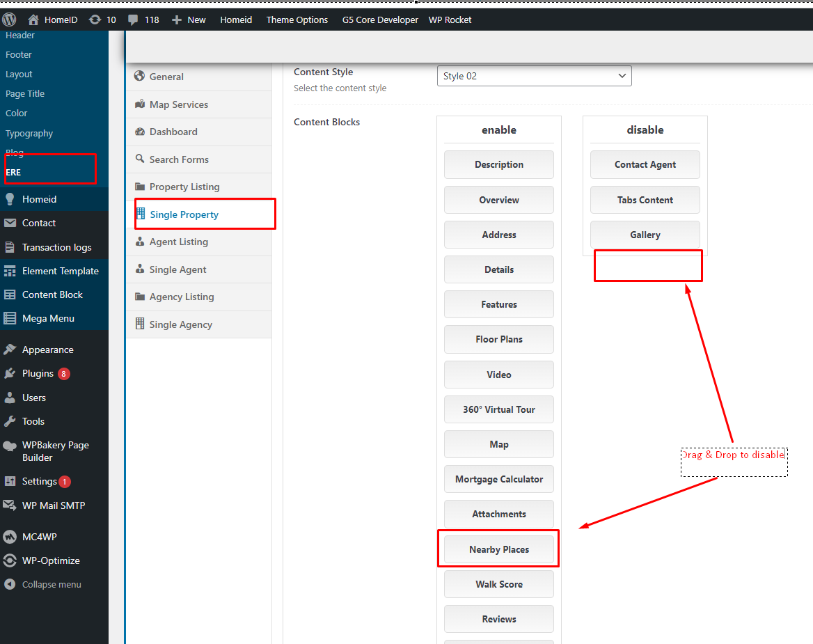Click the Description content block
The height and width of the screenshot is (644, 813).
[x=499, y=164]
